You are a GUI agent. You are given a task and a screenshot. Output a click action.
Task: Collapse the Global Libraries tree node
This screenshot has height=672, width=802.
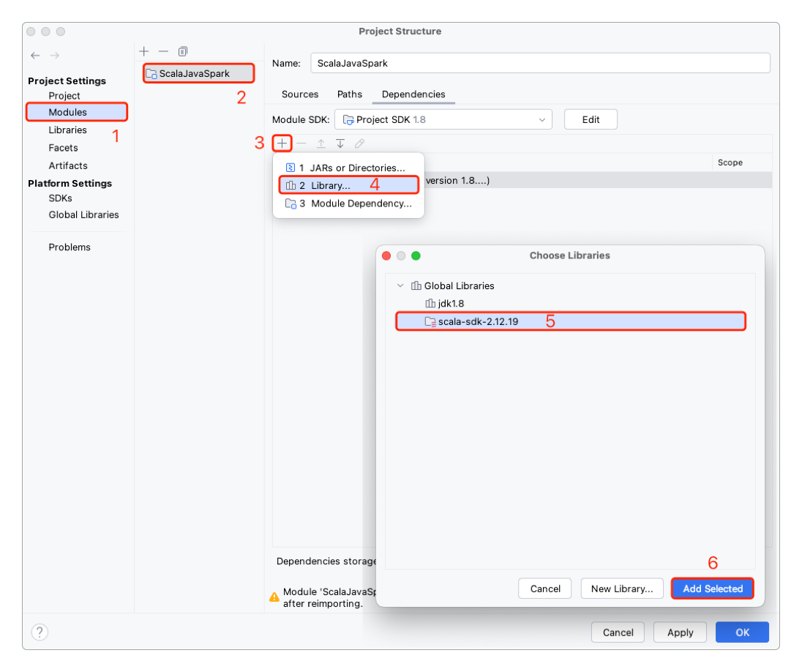point(400,285)
